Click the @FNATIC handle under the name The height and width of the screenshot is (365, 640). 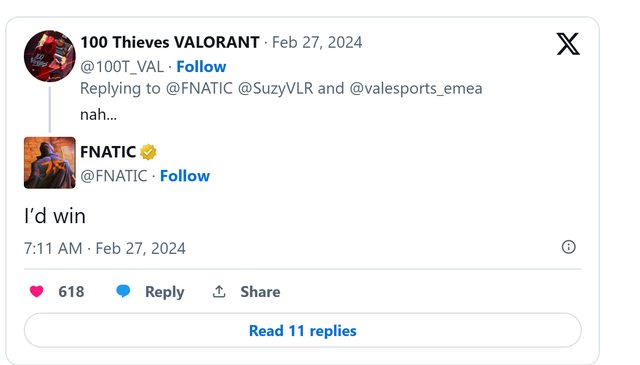pyautogui.click(x=113, y=176)
